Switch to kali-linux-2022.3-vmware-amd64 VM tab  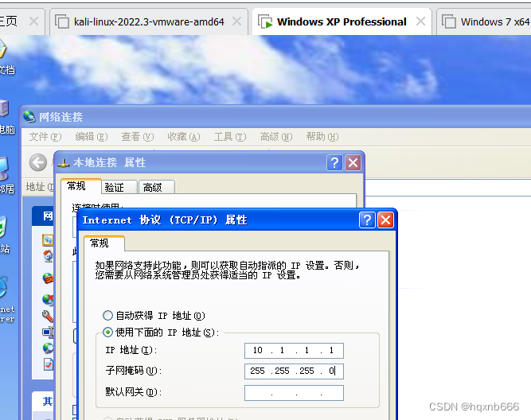[149, 22]
